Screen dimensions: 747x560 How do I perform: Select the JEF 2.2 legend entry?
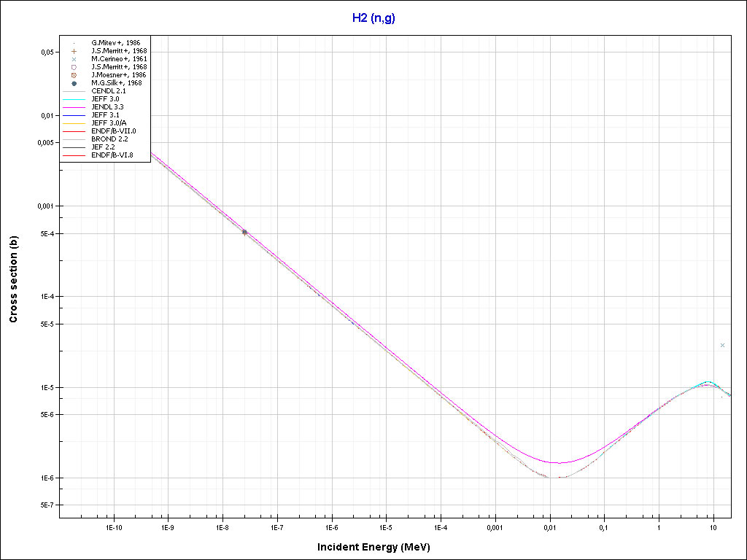(x=104, y=147)
